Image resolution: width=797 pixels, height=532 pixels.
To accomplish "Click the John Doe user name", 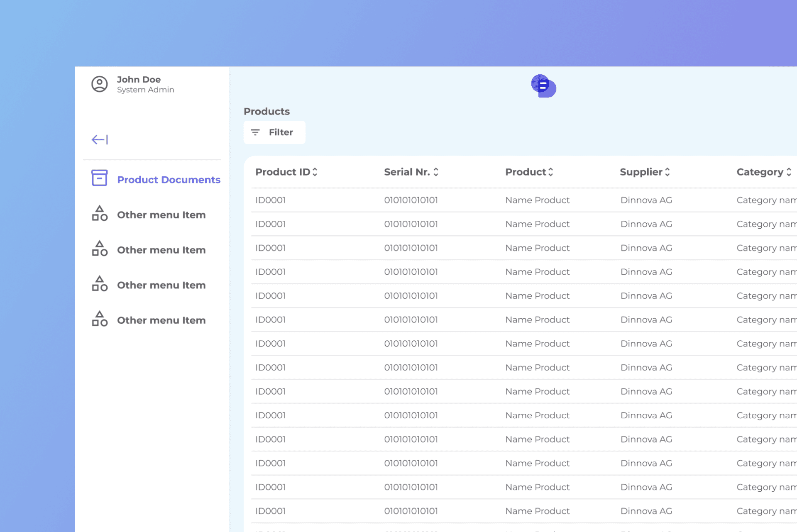I will pos(139,79).
